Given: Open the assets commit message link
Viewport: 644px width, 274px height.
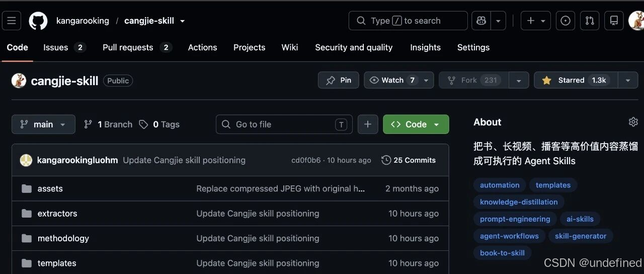Looking at the screenshot, I should tap(281, 188).
